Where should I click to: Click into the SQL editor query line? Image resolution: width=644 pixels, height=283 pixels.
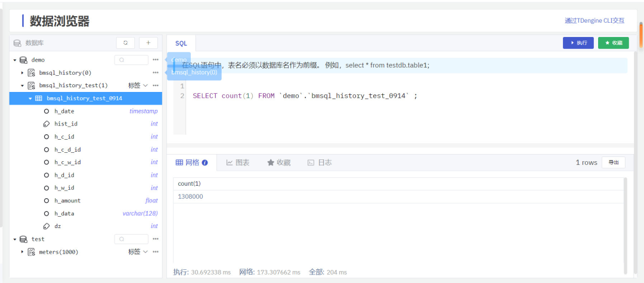(305, 96)
